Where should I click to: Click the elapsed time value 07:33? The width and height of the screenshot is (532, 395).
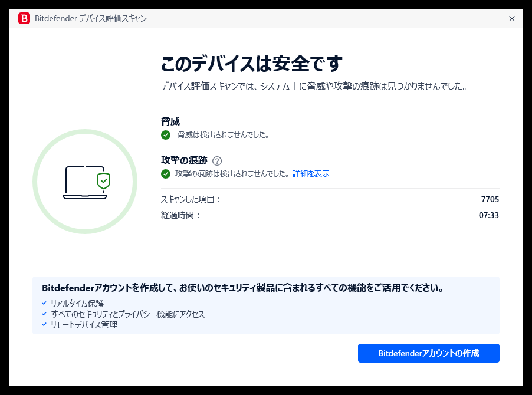click(488, 215)
